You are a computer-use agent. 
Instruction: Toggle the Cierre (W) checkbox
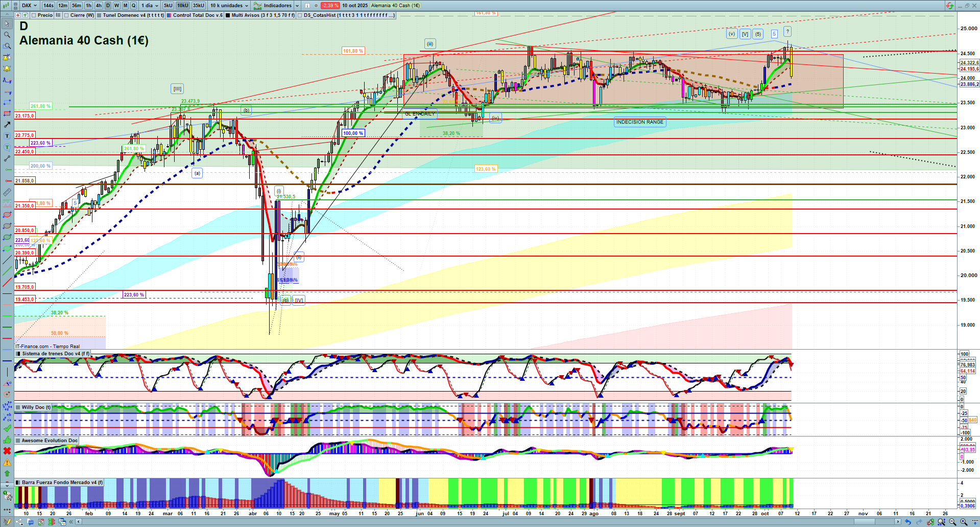(67, 15)
